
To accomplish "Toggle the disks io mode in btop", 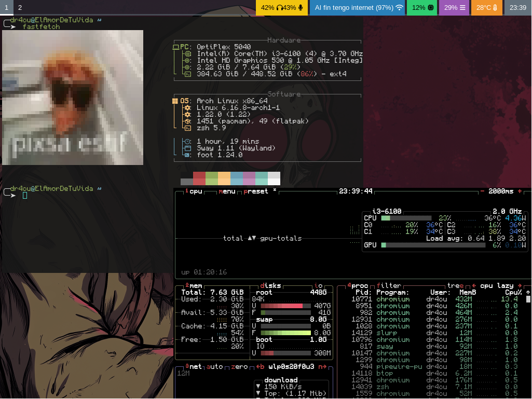I will click(319, 285).
